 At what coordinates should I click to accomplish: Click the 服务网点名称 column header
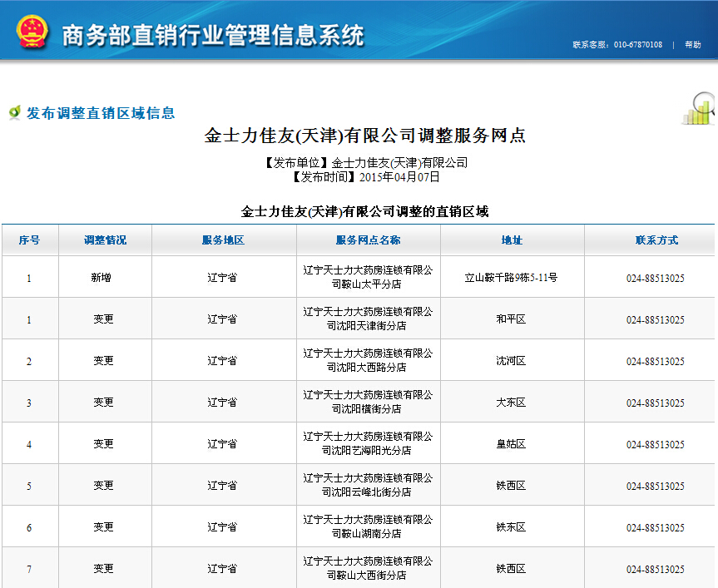[368, 240]
